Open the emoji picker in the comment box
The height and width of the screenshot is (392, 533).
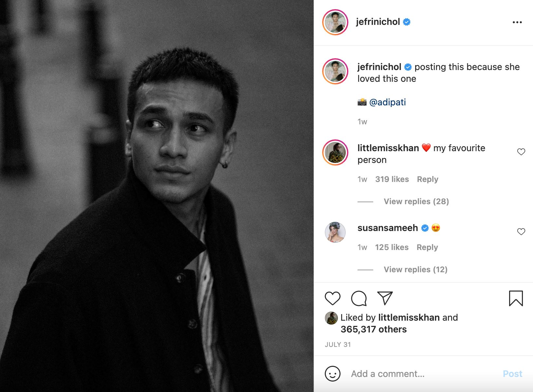(333, 373)
